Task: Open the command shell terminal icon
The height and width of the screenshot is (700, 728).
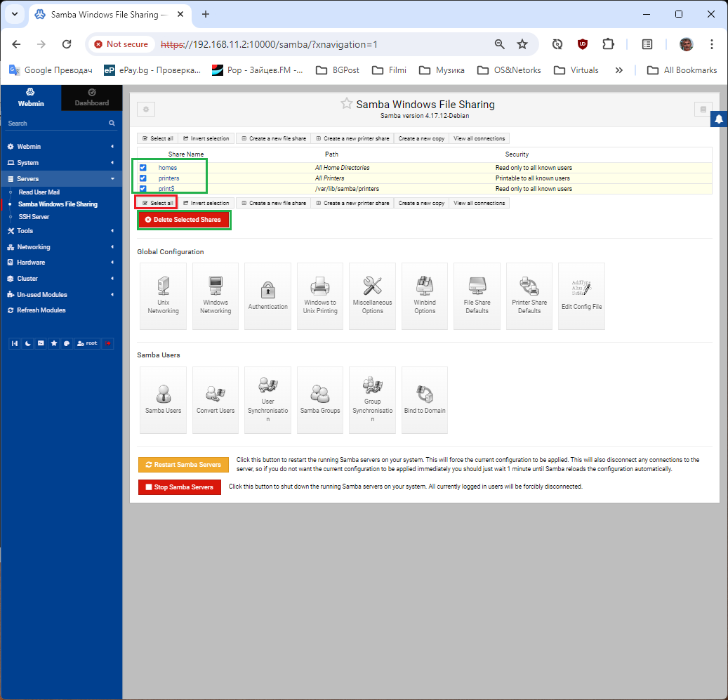Action: (41, 343)
